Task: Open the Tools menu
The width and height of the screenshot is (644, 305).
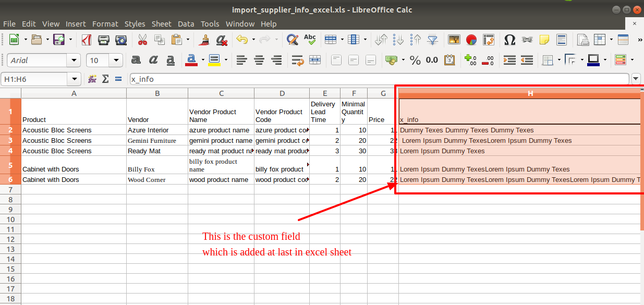Action: coord(210,24)
